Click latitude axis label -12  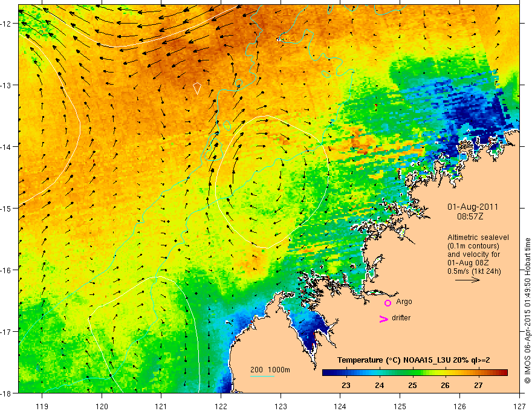(x=7, y=24)
